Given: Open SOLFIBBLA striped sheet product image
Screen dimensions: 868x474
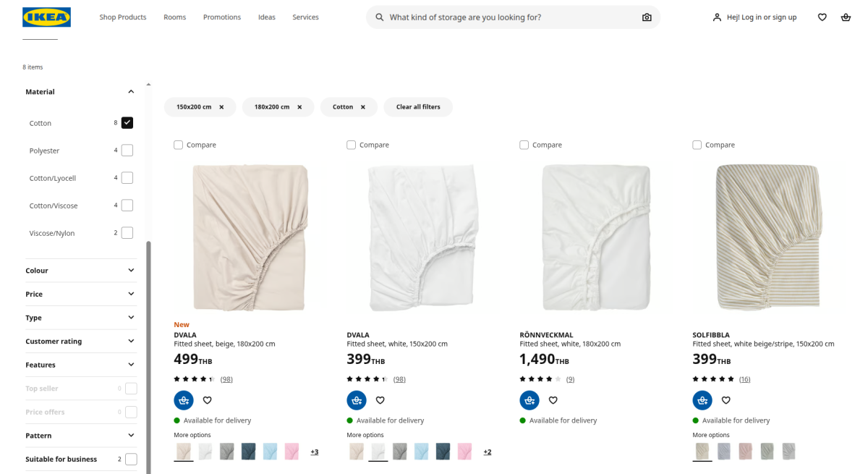Looking at the screenshot, I should 768,238.
